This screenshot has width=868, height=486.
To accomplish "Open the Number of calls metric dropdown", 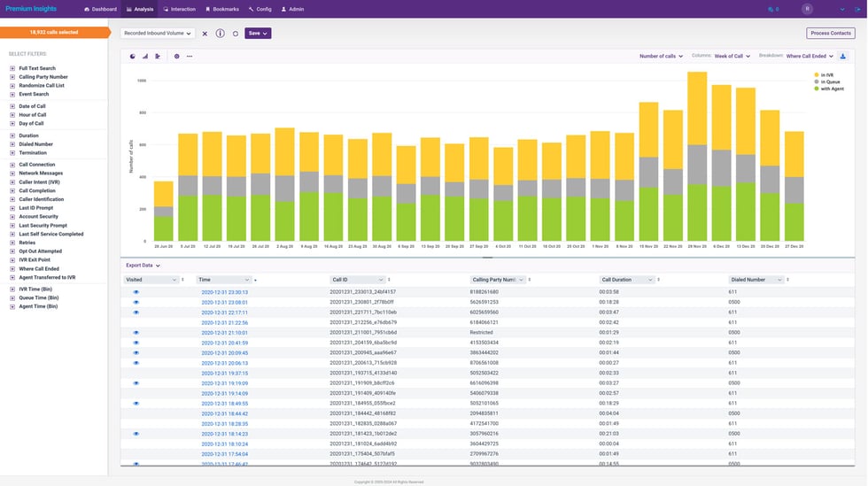I will pos(661,56).
